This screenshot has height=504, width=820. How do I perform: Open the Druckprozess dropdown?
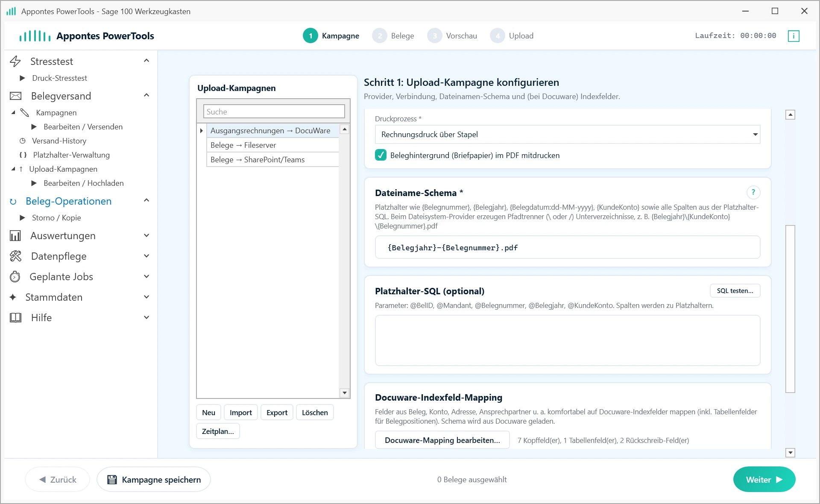tap(568, 135)
